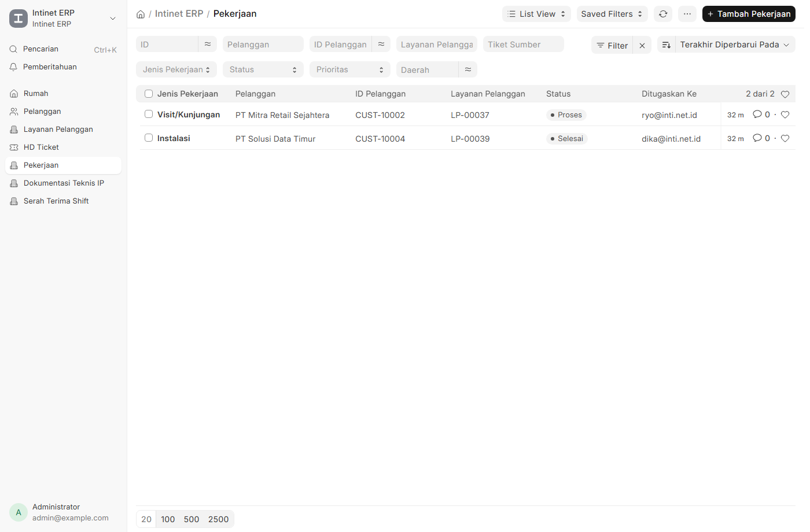The image size is (810, 532).
Task: Focus the Tiket Sumber filter field
Action: coord(524,44)
